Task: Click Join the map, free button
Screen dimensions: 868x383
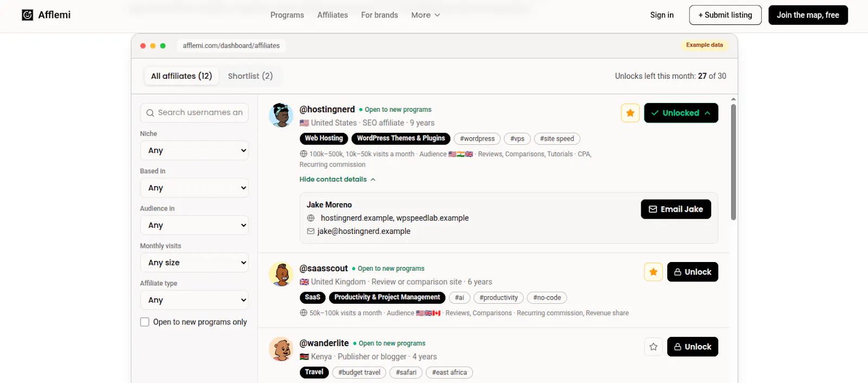Action: pos(808,15)
